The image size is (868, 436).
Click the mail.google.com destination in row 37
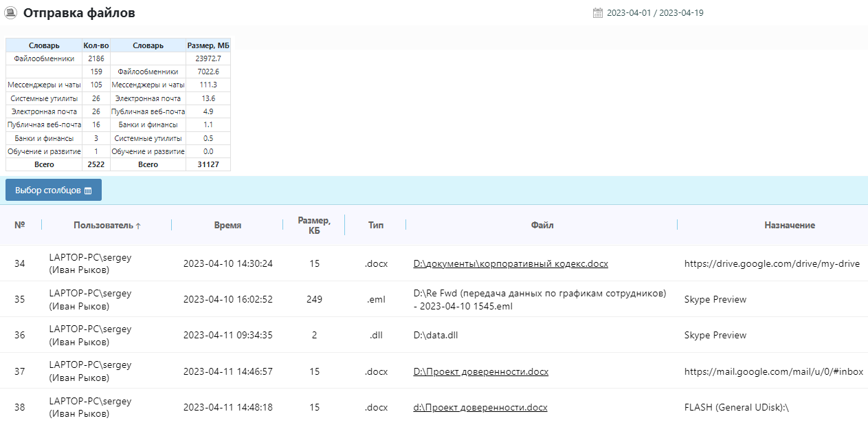point(773,371)
